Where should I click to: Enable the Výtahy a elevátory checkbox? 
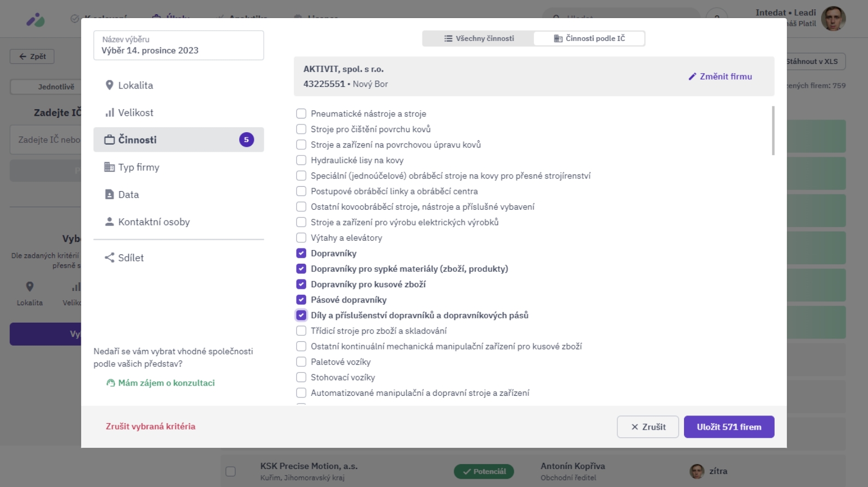pos(301,238)
